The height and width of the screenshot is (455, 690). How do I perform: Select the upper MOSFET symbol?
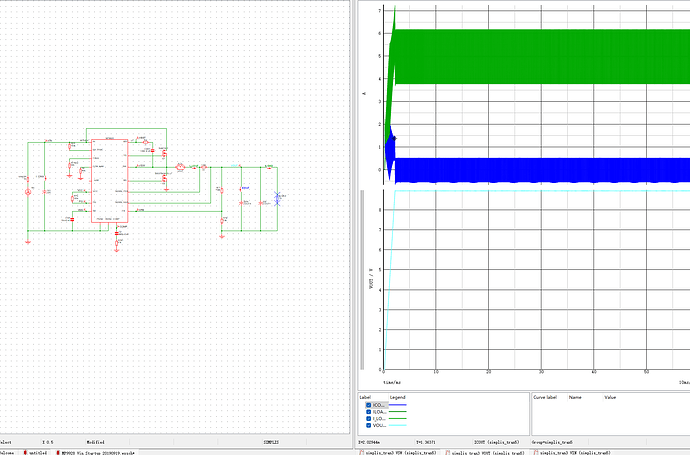click(x=161, y=153)
